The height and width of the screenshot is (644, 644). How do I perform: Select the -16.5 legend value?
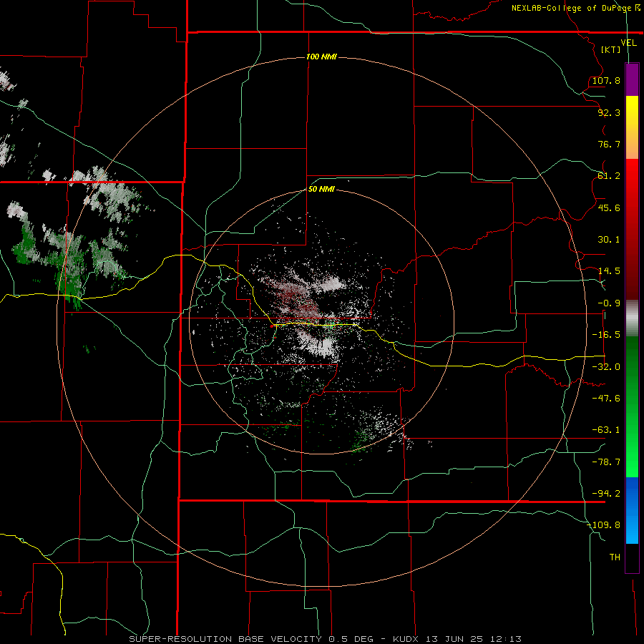[x=606, y=335]
